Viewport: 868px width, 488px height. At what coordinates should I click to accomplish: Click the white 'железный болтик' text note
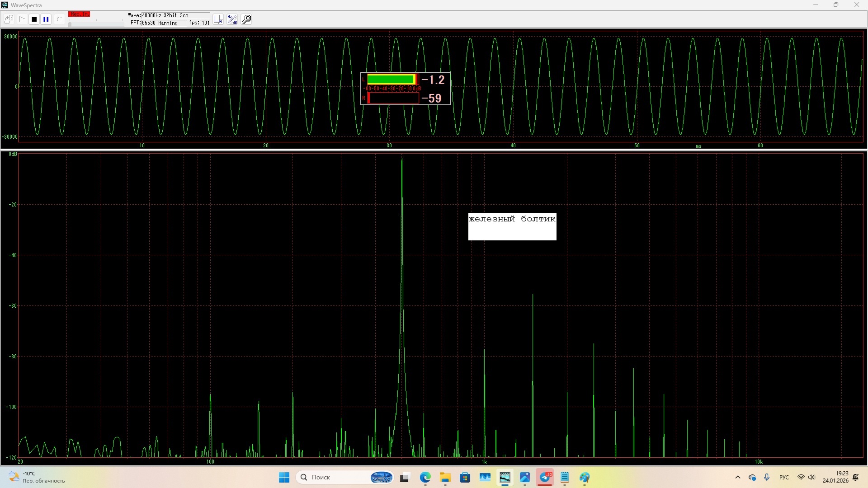point(512,226)
